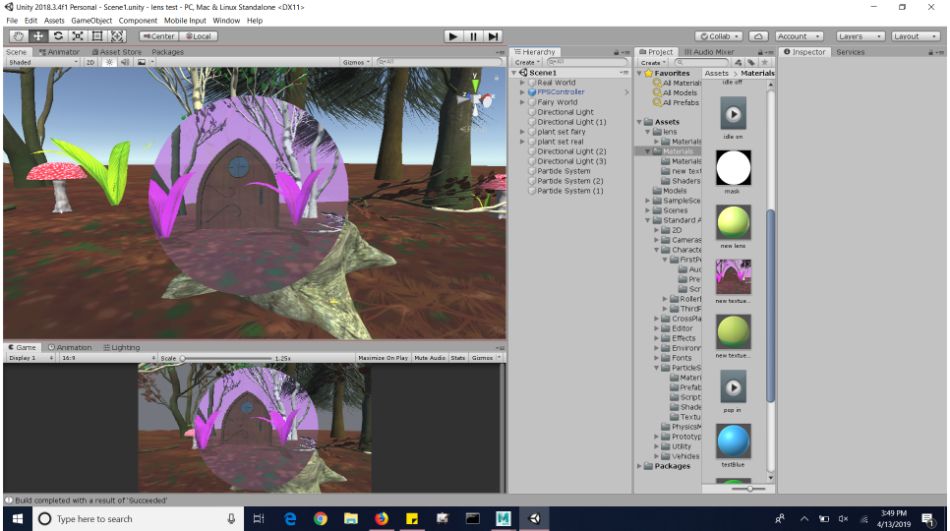Select the Scale tool
Viewport: 950px width, 531px height.
pos(78,36)
